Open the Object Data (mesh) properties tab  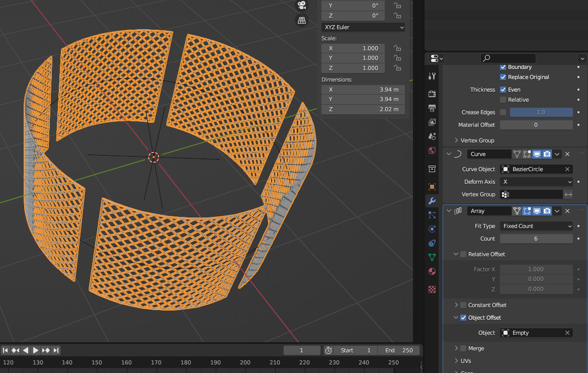pyautogui.click(x=432, y=257)
